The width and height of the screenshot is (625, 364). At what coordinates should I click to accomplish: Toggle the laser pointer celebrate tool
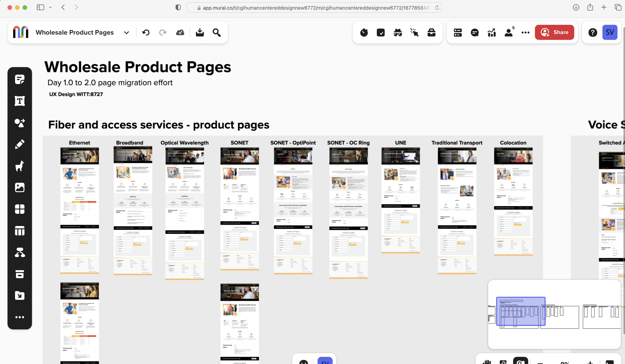[414, 32]
